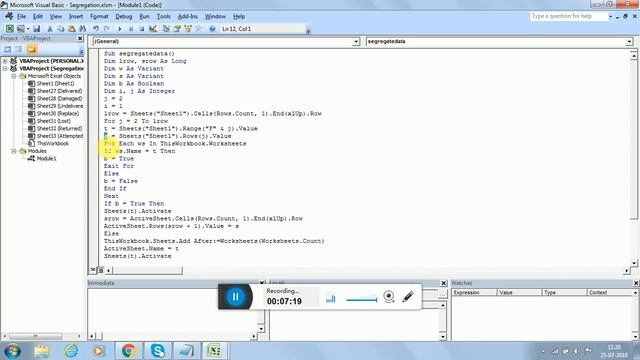This screenshot has width=640, height=360.
Task: Open Project Explorer via toolbar icon
Action: pyautogui.click(x=166, y=29)
